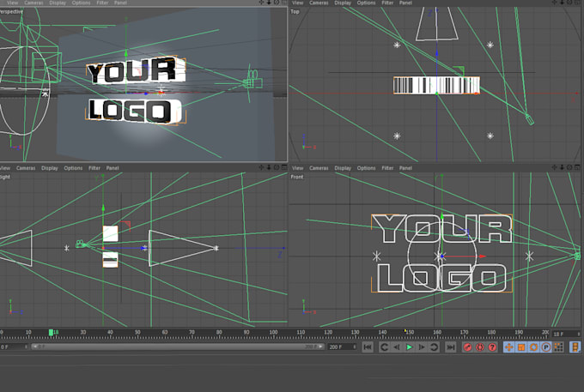The width and height of the screenshot is (584, 392).
Task: Set the playhead at frame 100 on the ruler
Action: tap(274, 333)
